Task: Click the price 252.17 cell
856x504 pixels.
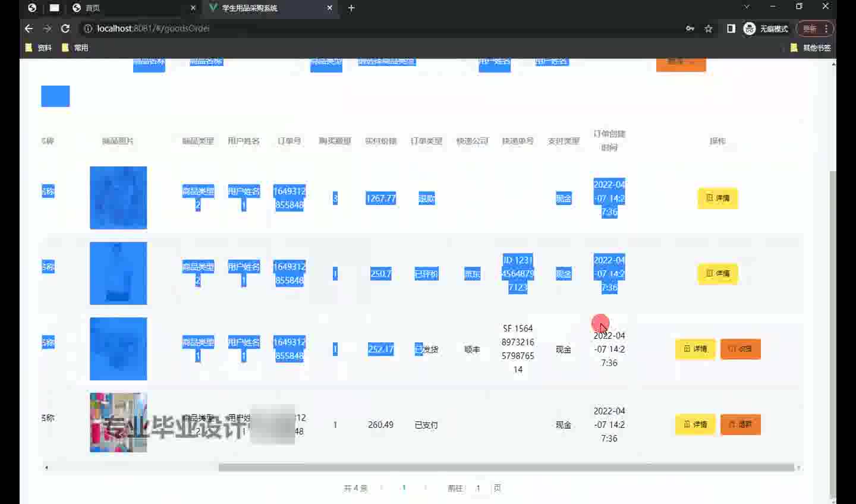Action: 381,349
